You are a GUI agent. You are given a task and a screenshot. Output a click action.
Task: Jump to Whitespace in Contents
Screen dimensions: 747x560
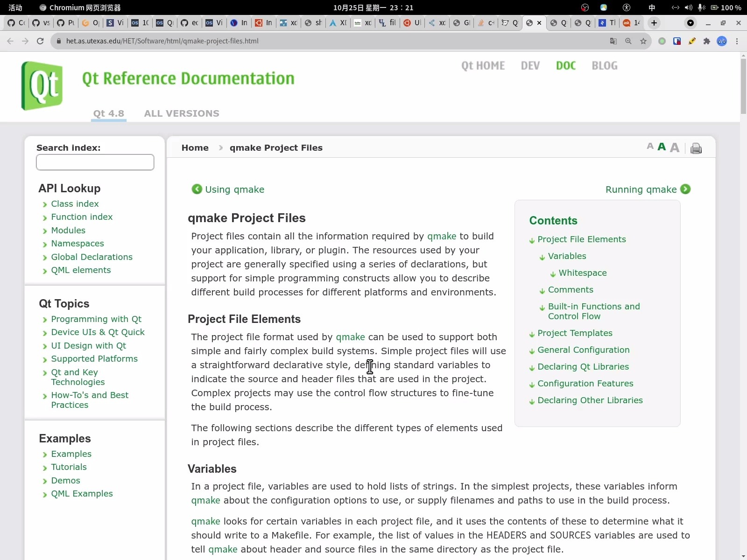pyautogui.click(x=583, y=273)
